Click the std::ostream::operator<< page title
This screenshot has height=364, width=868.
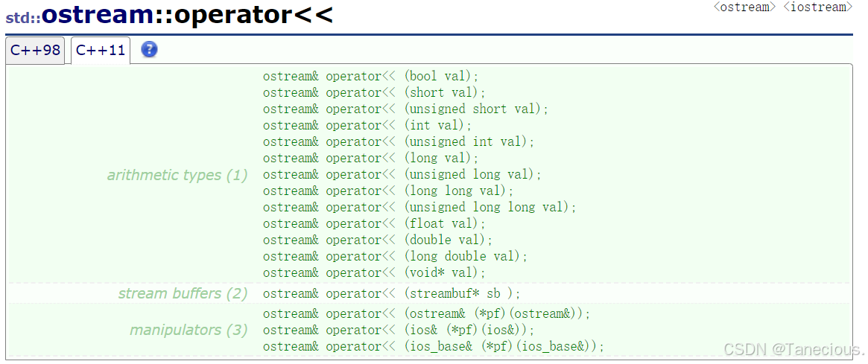(x=169, y=16)
